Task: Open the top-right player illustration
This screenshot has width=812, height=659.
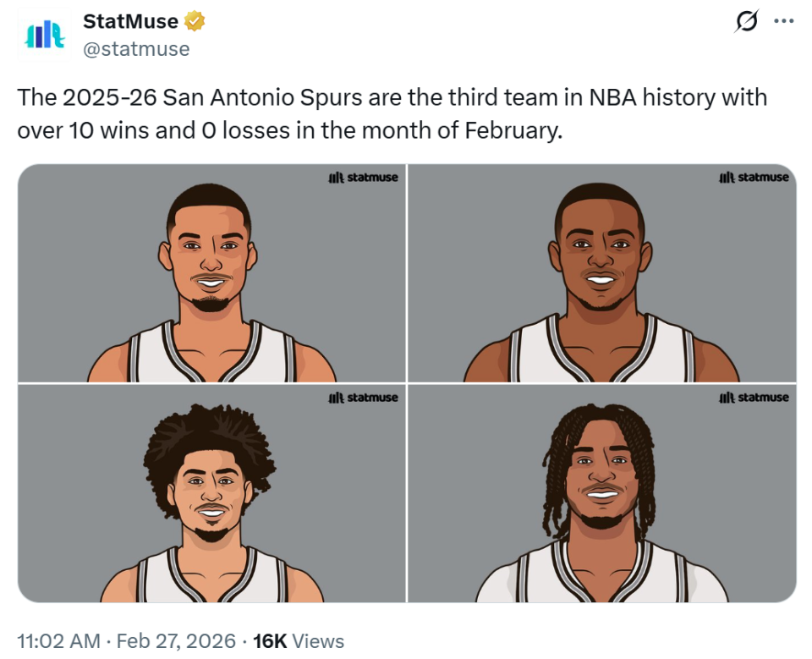Action: pyautogui.click(x=601, y=273)
